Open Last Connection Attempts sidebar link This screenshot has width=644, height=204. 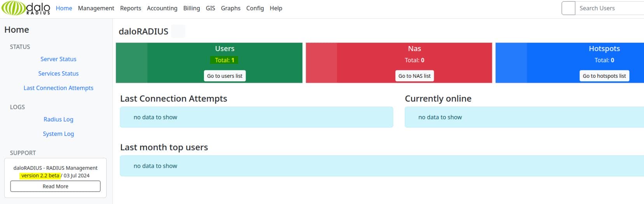(58, 88)
